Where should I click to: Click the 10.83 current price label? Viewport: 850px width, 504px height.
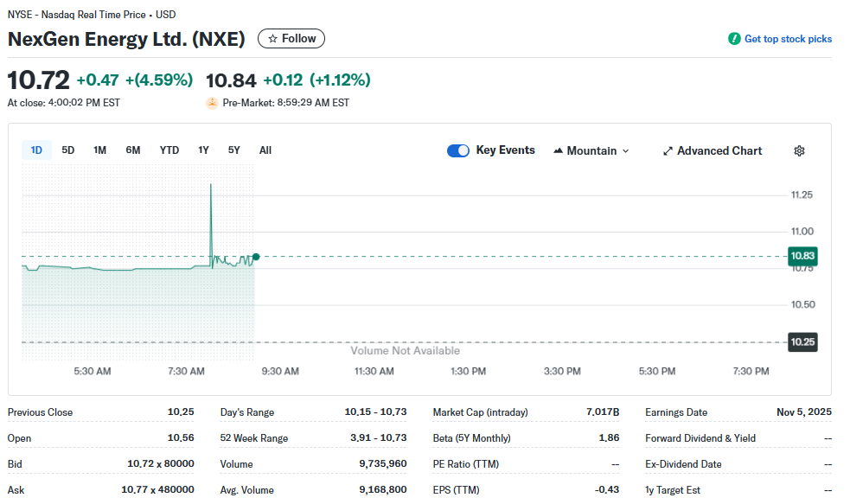pyautogui.click(x=802, y=257)
